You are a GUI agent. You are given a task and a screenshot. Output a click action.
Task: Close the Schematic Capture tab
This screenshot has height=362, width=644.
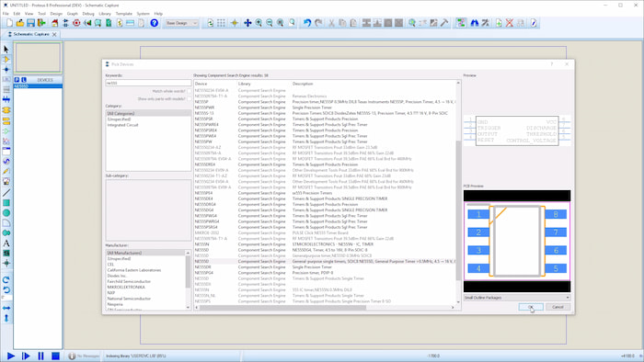[x=54, y=34]
